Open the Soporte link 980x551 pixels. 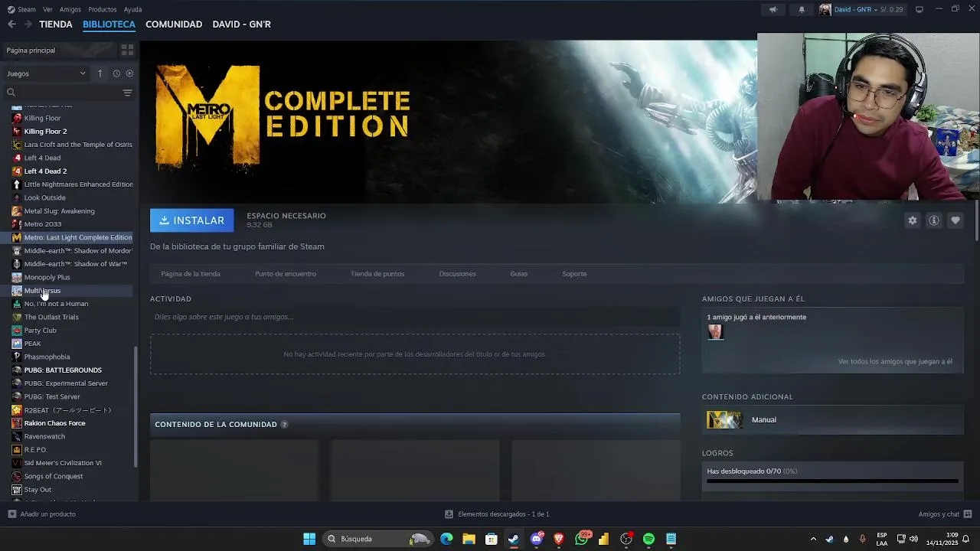pos(574,274)
